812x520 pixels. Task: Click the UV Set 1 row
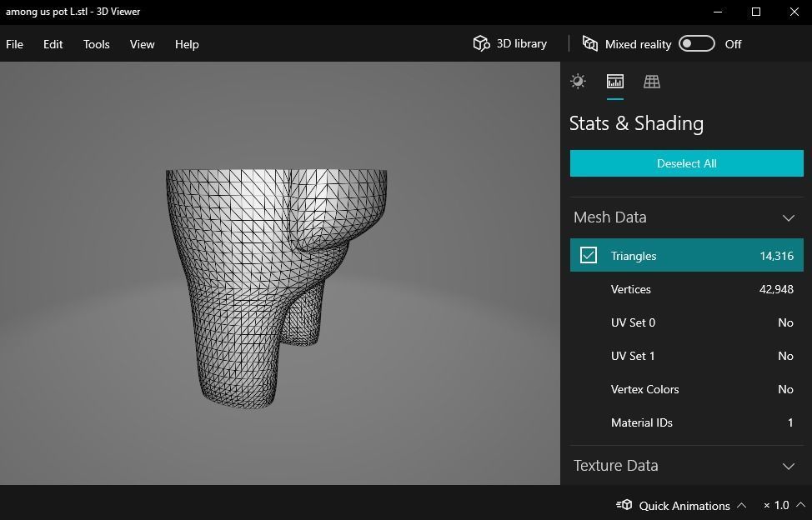pyautogui.click(x=687, y=356)
